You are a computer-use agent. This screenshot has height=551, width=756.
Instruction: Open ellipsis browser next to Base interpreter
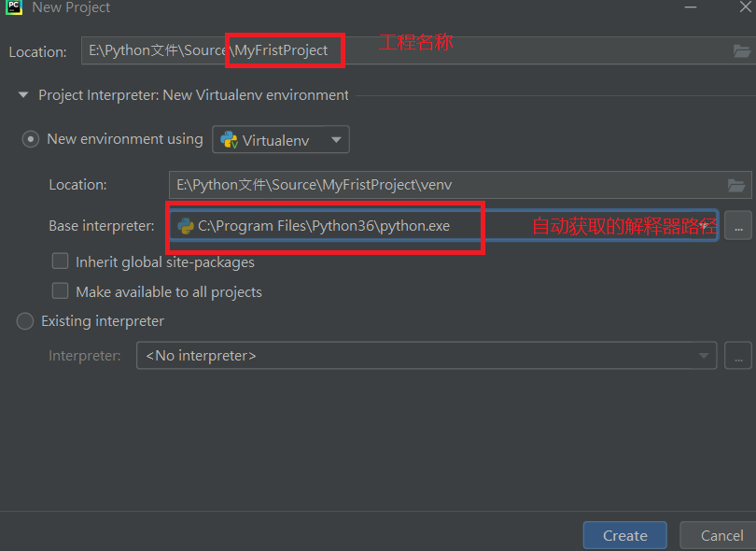738,225
